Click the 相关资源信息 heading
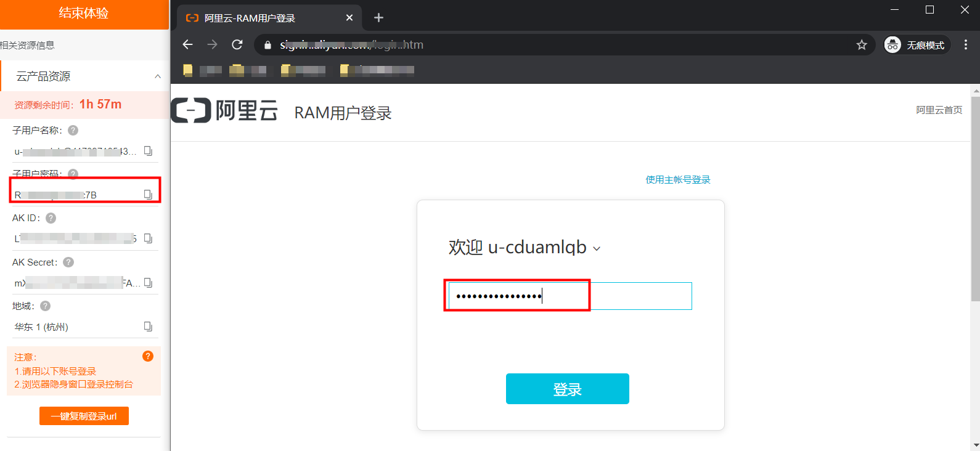Image resolution: width=980 pixels, height=451 pixels. 27,46
